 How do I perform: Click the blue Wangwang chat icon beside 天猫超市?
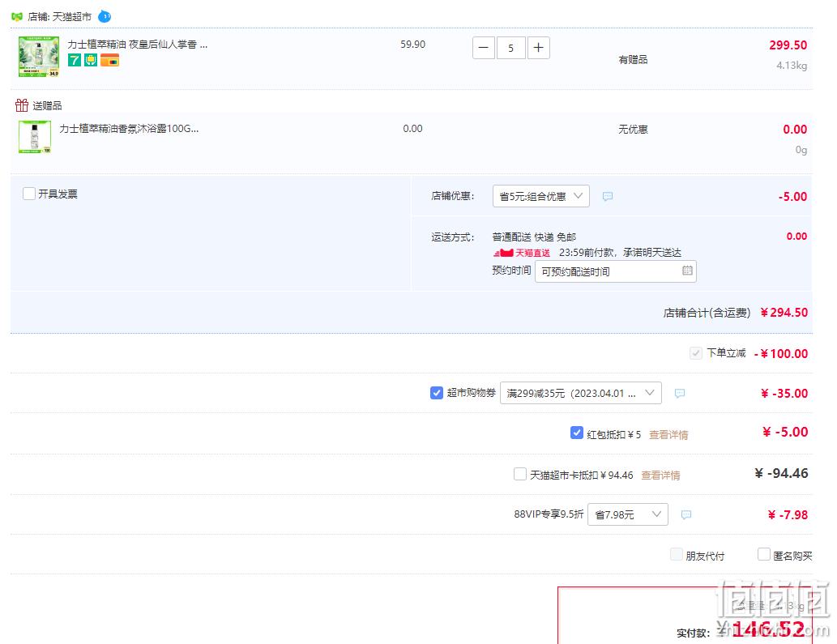coord(105,16)
